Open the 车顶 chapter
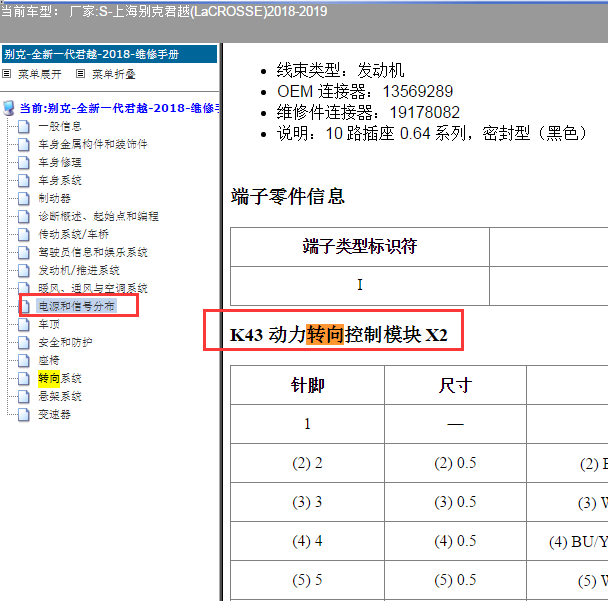This screenshot has height=601, width=608. pos(49,324)
